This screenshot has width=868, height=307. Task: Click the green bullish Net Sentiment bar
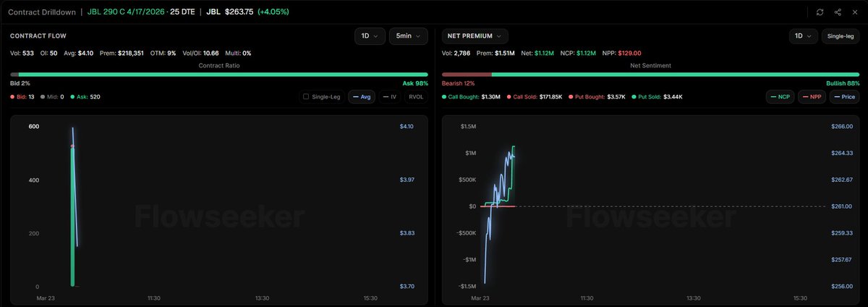pos(676,74)
